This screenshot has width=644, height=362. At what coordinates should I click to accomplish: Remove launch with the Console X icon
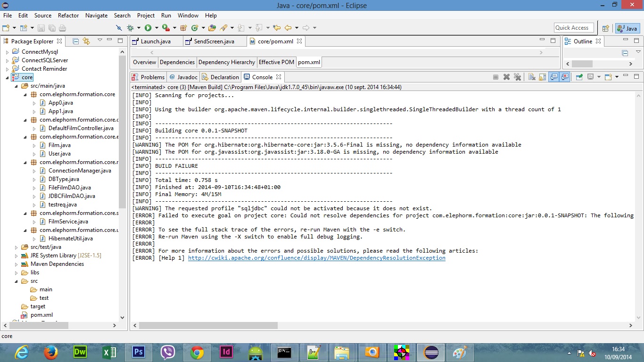pyautogui.click(x=506, y=77)
